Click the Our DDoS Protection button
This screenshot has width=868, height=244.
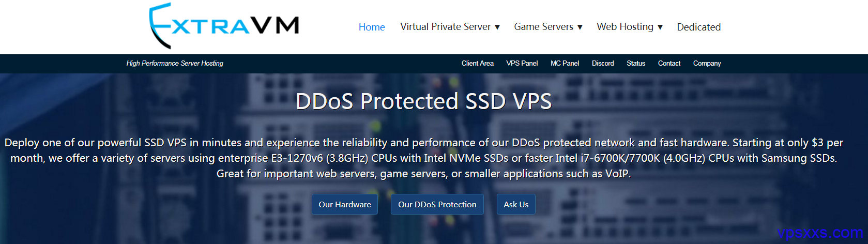pos(437,204)
